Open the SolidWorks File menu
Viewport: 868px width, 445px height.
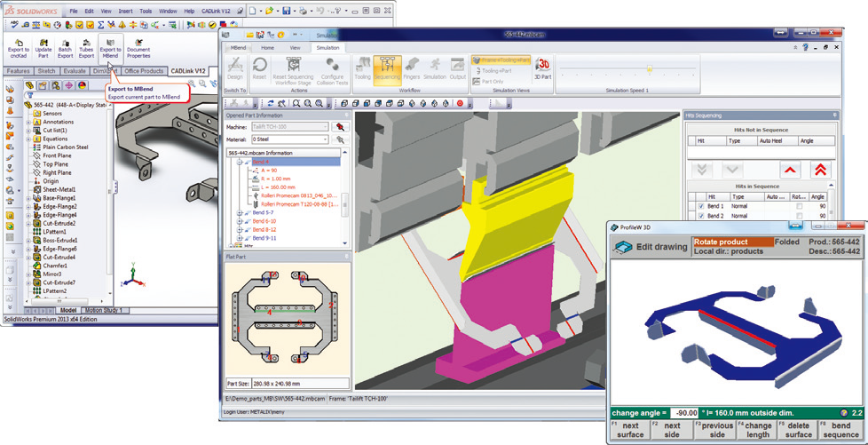[x=74, y=11]
